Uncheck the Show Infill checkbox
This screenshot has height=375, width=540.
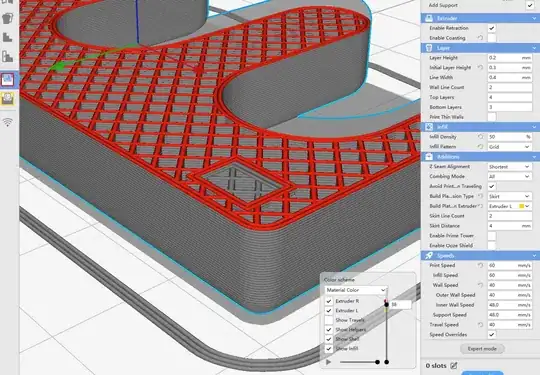coord(329,349)
